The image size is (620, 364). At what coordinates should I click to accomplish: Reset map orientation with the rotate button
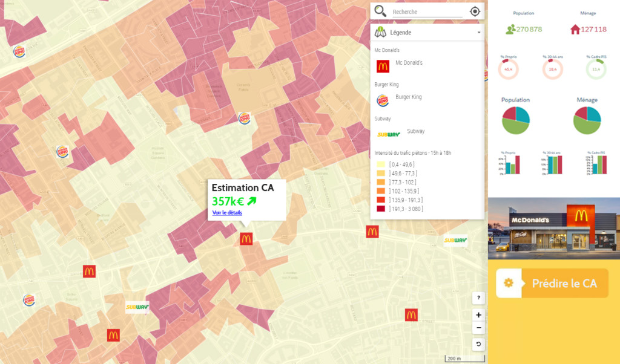[478, 344]
